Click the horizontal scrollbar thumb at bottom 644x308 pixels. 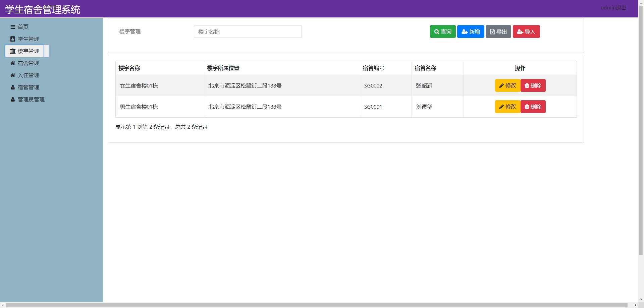pyautogui.click(x=317, y=305)
